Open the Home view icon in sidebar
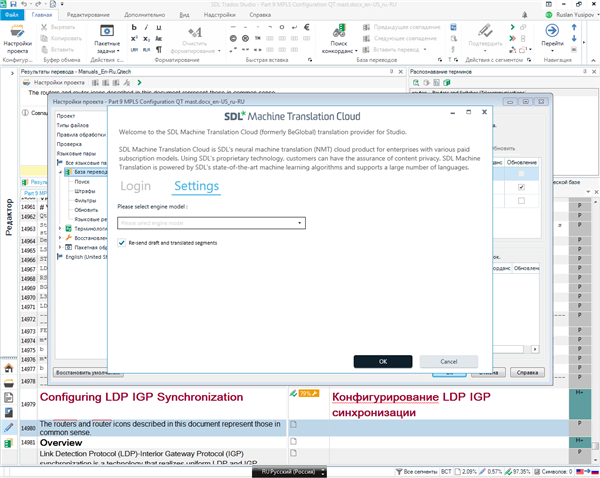 [x=9, y=368]
